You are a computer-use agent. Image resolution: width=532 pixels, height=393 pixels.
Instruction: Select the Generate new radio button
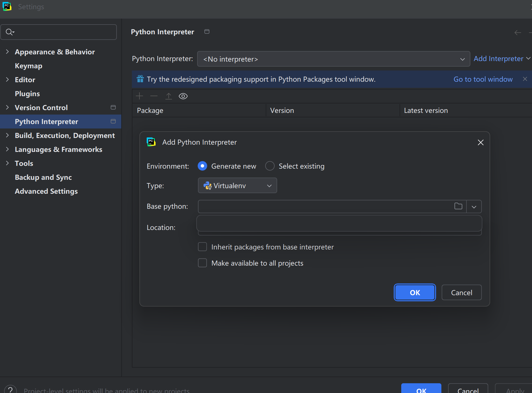202,166
